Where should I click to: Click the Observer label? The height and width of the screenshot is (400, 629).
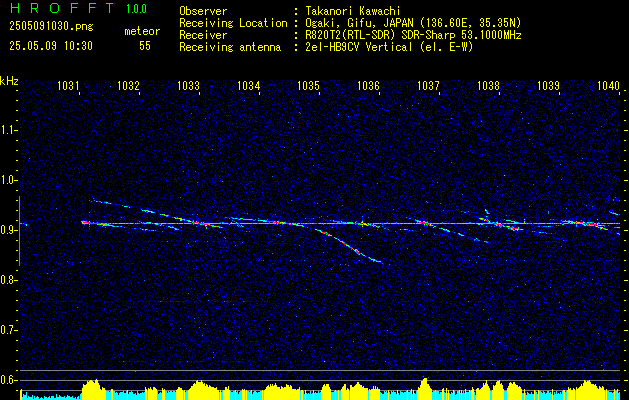(203, 11)
